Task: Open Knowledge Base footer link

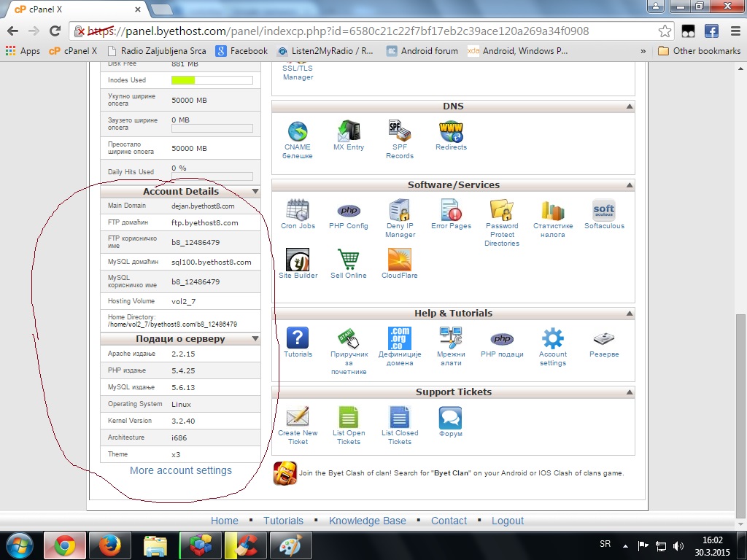Action: click(x=368, y=521)
